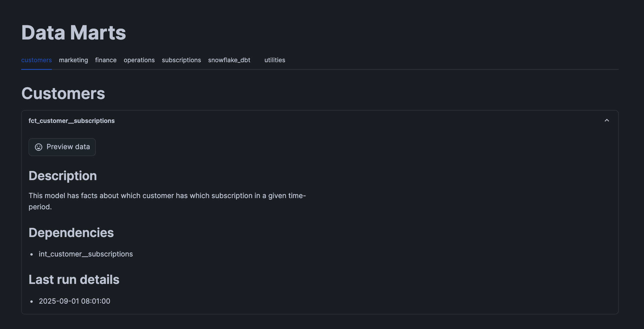
Task: Go to the operations tab
Action: (x=139, y=60)
